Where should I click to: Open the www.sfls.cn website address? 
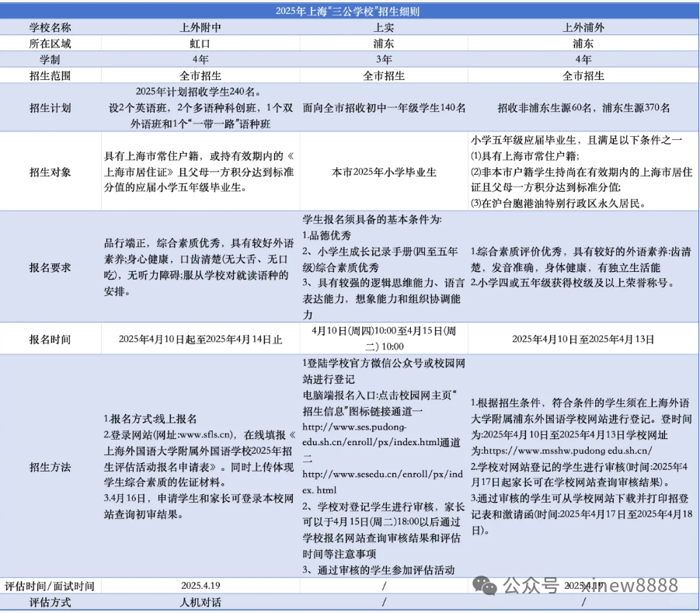(205, 435)
